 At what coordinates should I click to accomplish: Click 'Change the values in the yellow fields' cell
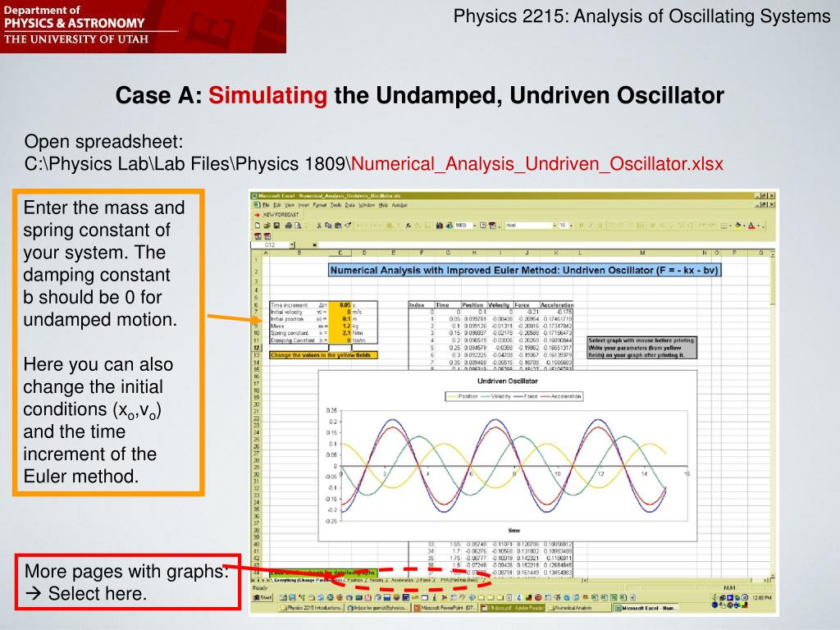coord(323,354)
